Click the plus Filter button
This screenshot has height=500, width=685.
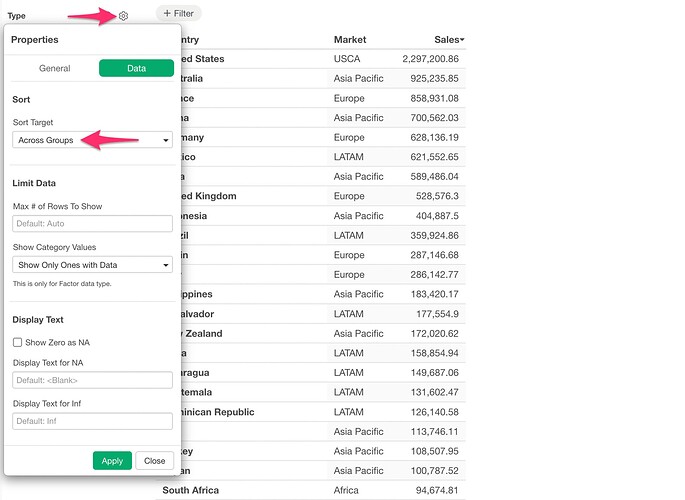(x=178, y=13)
